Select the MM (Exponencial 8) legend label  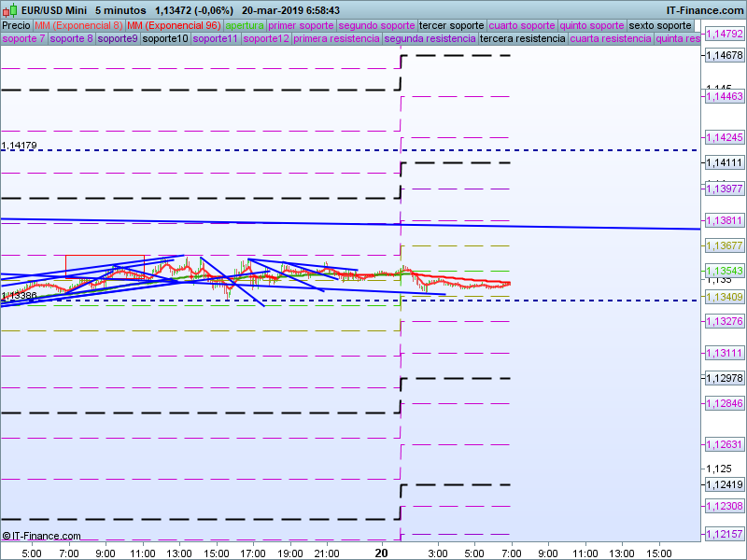78,25
